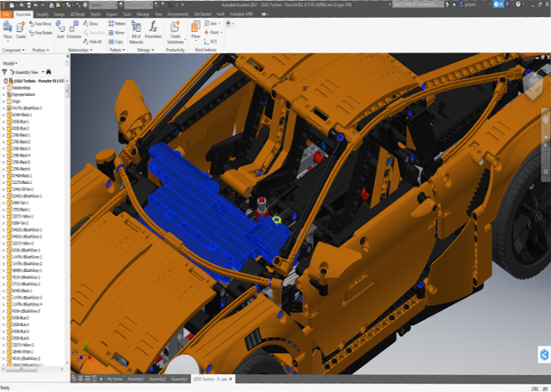Click Show relationships icon
The width and height of the screenshot is (551, 392).
[x=91, y=23]
